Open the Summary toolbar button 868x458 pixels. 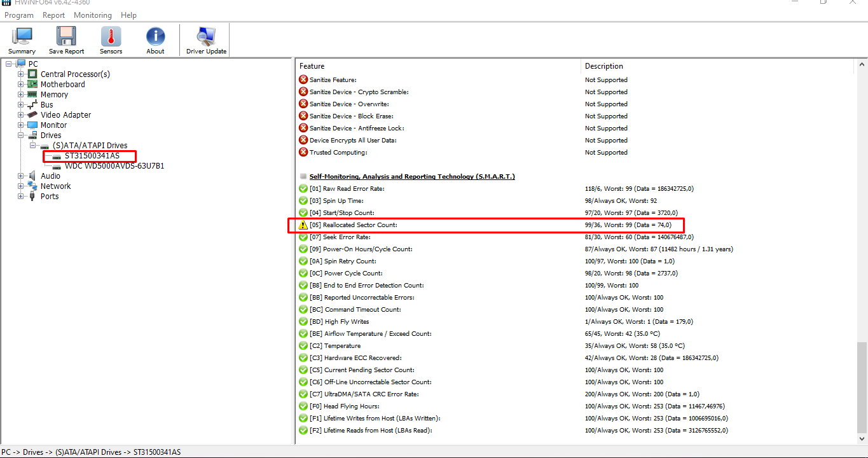pos(22,39)
